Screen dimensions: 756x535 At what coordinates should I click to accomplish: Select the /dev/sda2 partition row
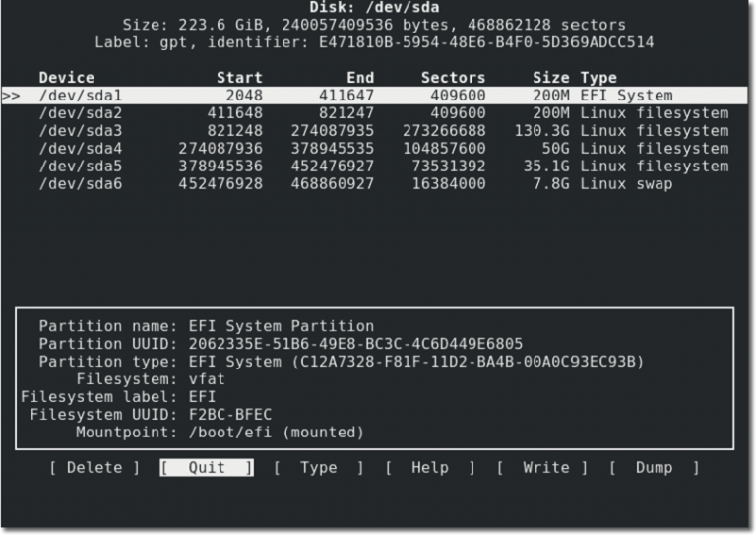[x=375, y=113]
